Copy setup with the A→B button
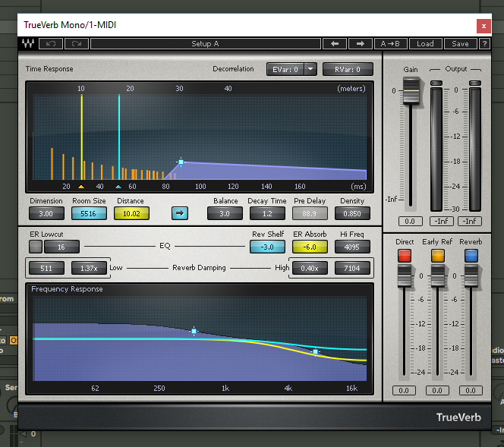This screenshot has width=504, height=447. (391, 43)
